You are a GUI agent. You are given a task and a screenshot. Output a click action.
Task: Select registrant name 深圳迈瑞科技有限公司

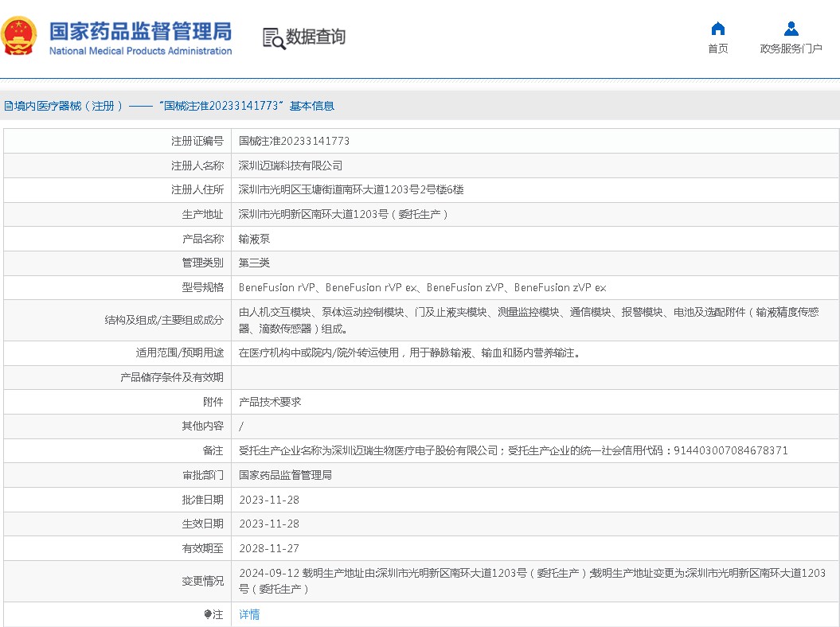click(x=291, y=166)
